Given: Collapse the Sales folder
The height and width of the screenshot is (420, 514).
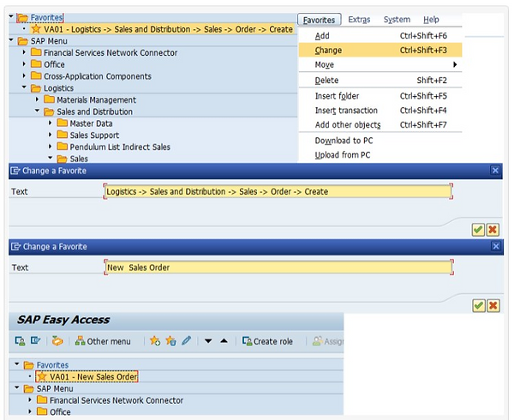Looking at the screenshot, I should [x=51, y=158].
